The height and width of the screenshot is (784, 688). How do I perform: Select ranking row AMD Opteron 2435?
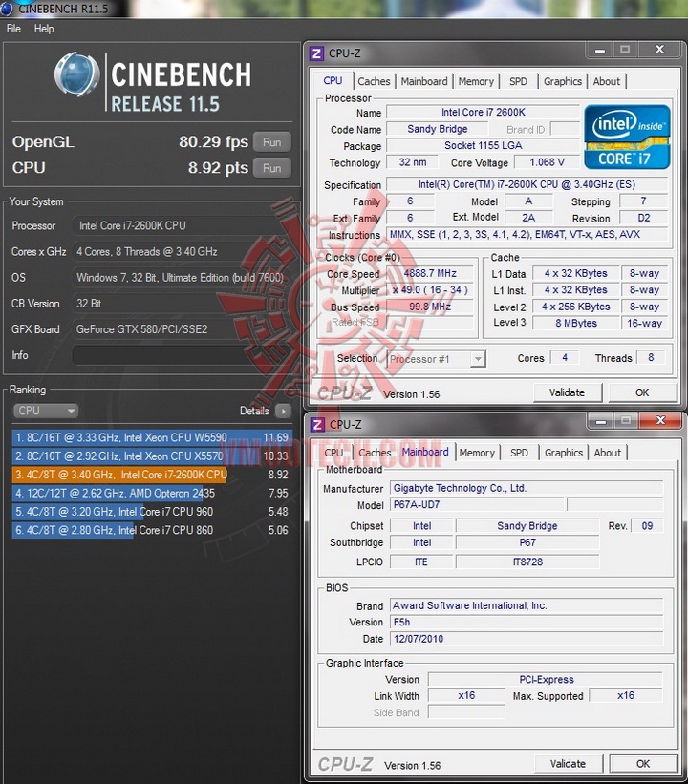click(x=152, y=493)
